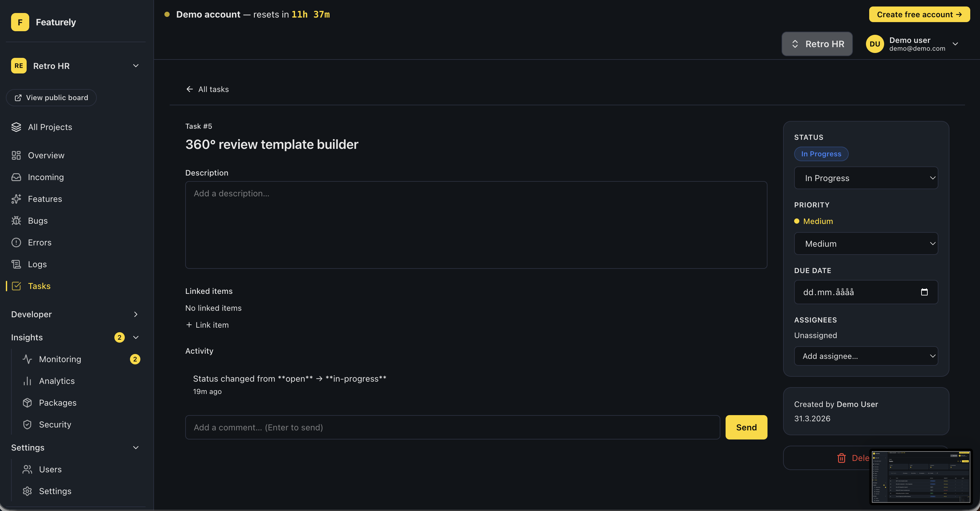Collapse the Insights section

click(x=136, y=337)
